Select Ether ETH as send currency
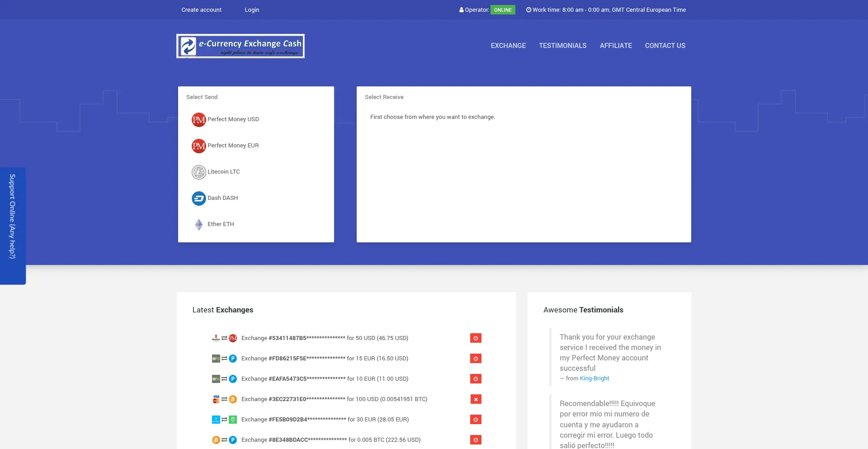 coord(221,224)
